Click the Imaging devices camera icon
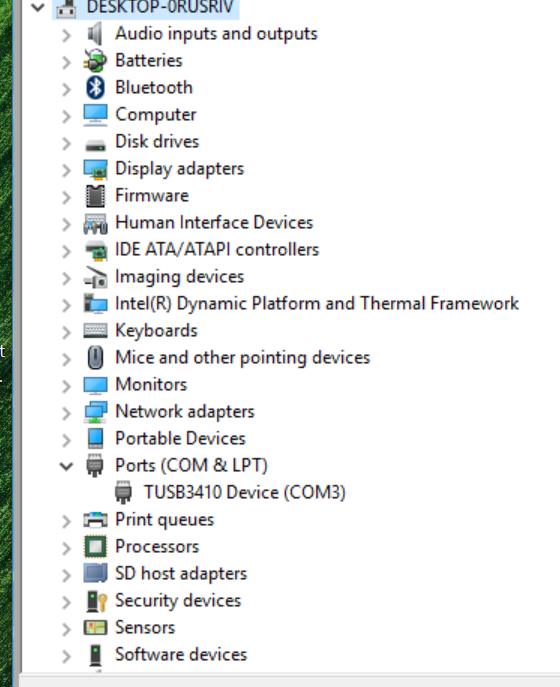Image resolution: width=560 pixels, height=687 pixels. tap(95, 277)
